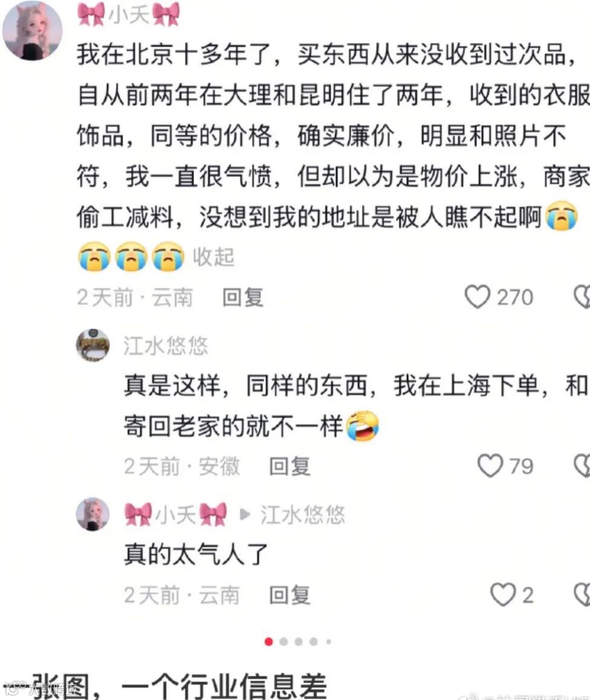Jump to the fourth pagination dot
The image size is (590, 700).
314,641
